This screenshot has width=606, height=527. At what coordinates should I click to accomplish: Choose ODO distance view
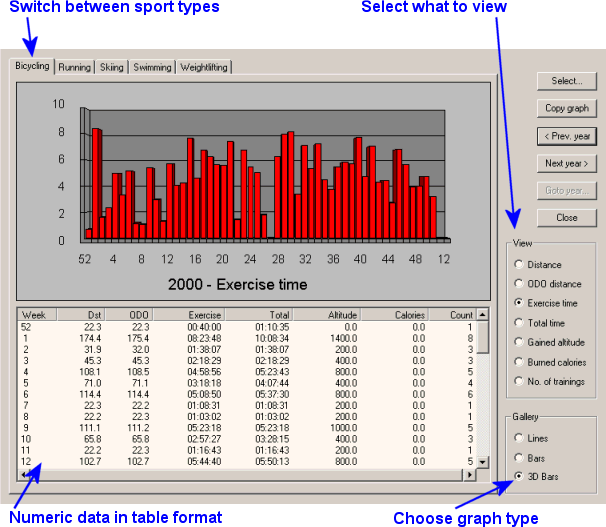pyautogui.click(x=518, y=284)
